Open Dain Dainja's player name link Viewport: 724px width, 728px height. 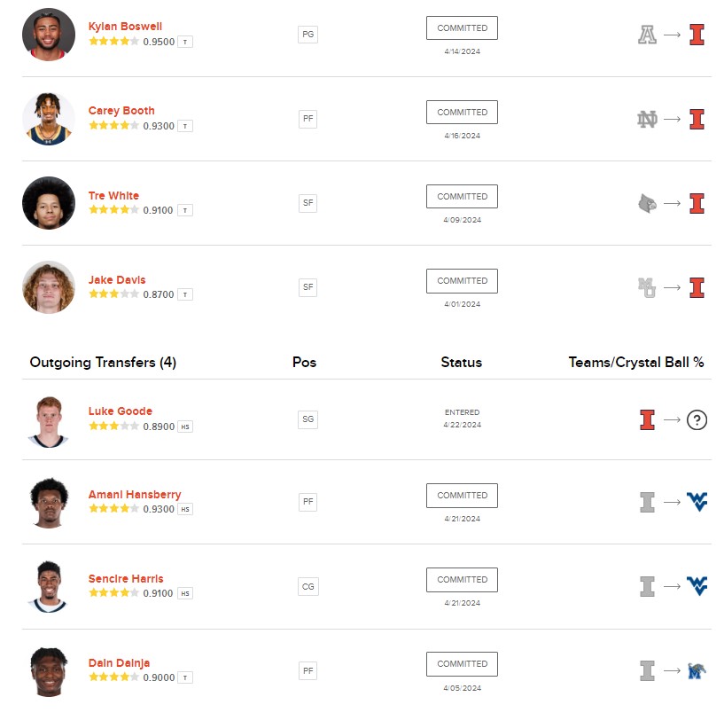tap(119, 663)
